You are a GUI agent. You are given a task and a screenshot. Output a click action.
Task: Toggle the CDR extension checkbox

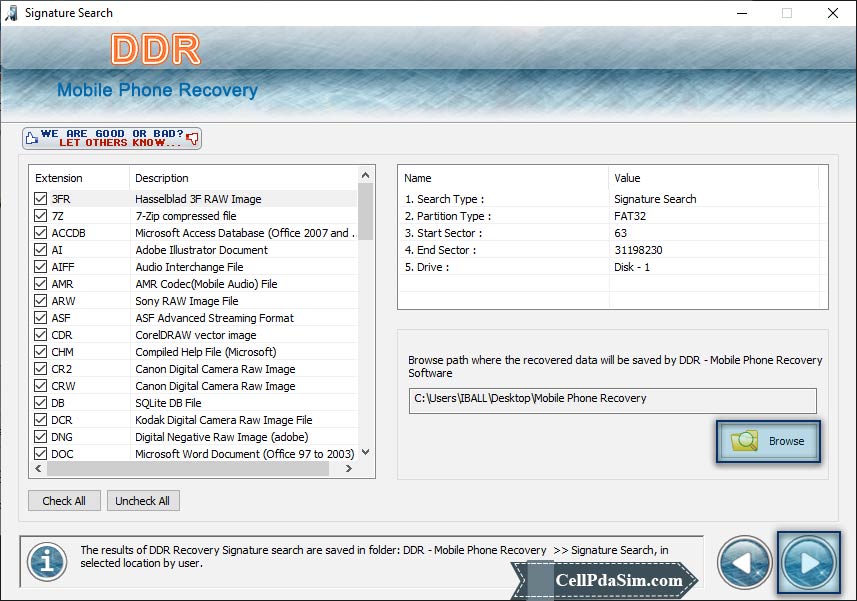(x=40, y=334)
